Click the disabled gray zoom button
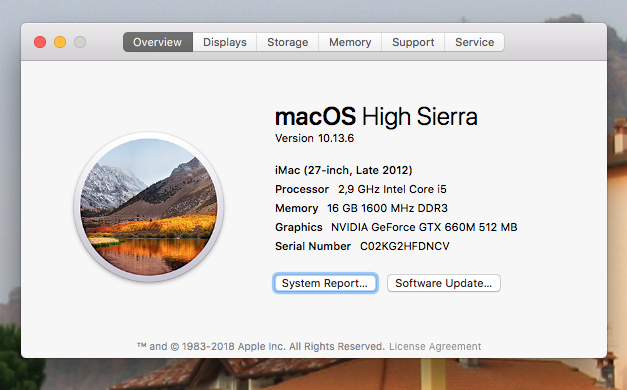The height and width of the screenshot is (390, 627). [80, 42]
